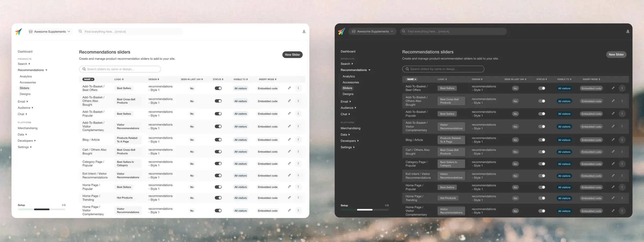Click the Setup progress bar in light panel

[42, 209]
